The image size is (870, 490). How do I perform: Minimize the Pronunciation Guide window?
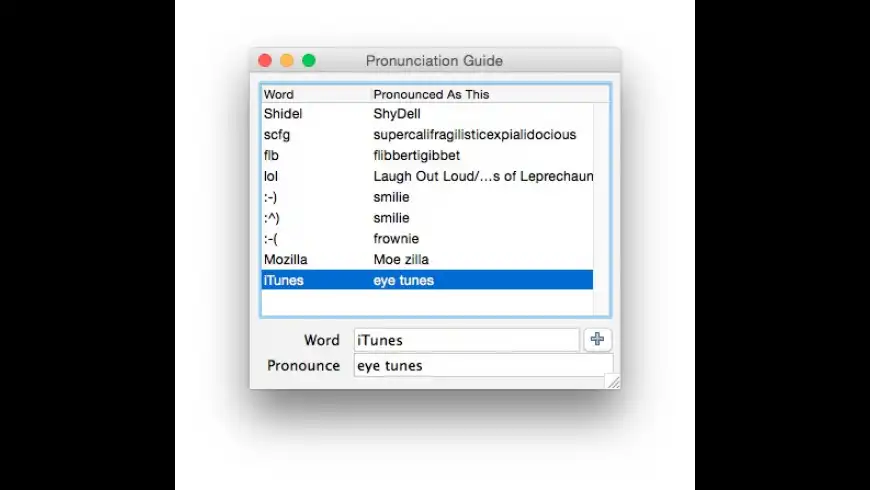[287, 60]
